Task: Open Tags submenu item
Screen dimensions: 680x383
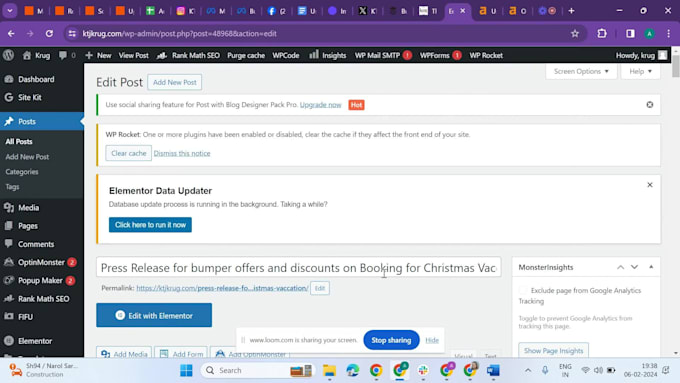Action: [x=12, y=187]
